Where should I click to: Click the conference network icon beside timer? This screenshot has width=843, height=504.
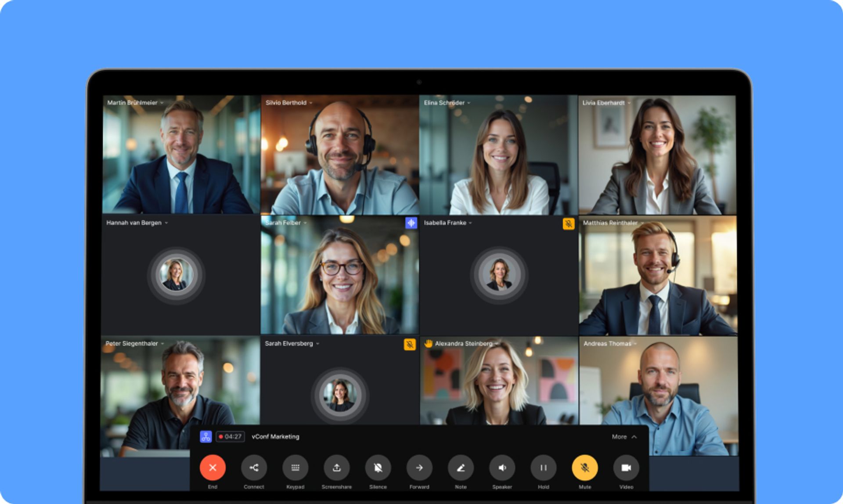[x=206, y=436]
